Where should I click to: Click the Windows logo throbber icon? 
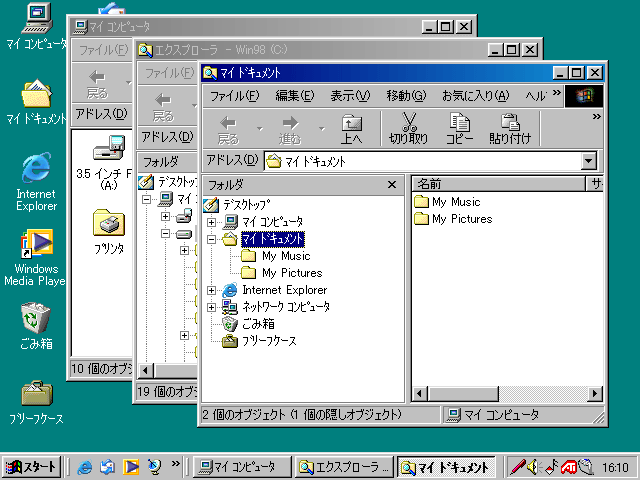click(584, 96)
